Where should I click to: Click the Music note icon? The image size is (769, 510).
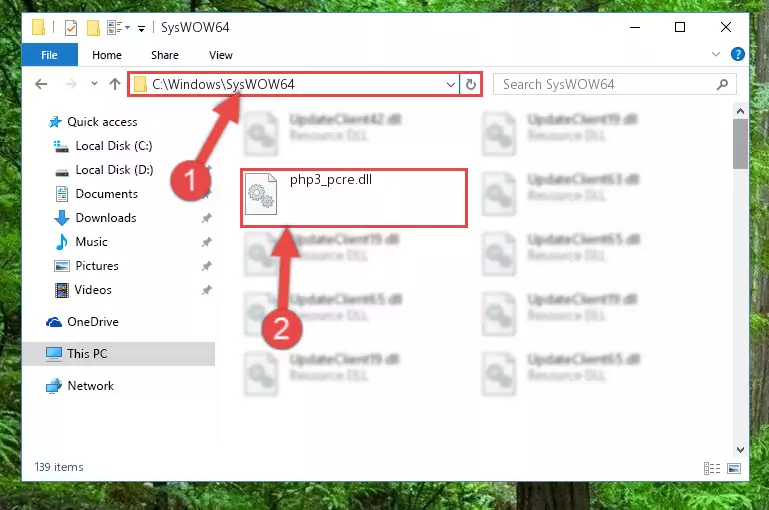[x=62, y=242]
